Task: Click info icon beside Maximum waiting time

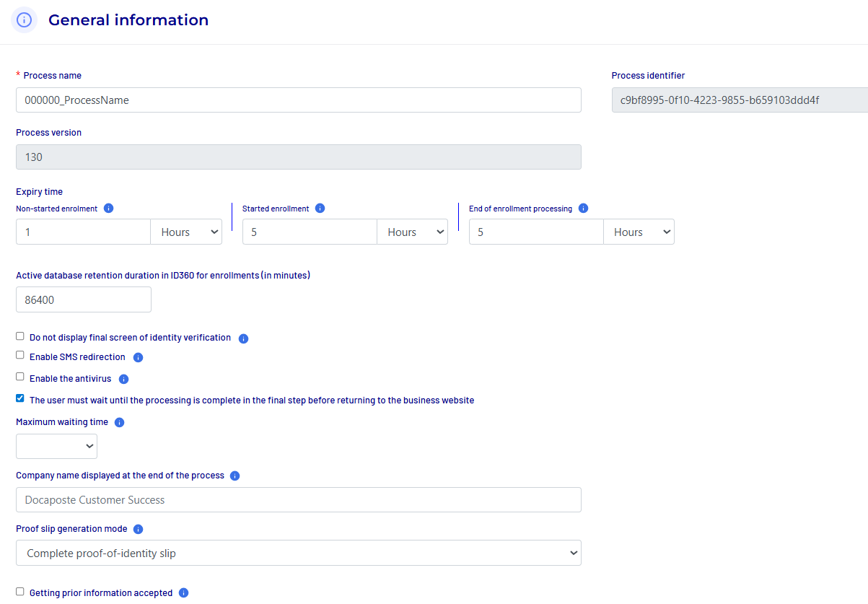Action: point(119,422)
